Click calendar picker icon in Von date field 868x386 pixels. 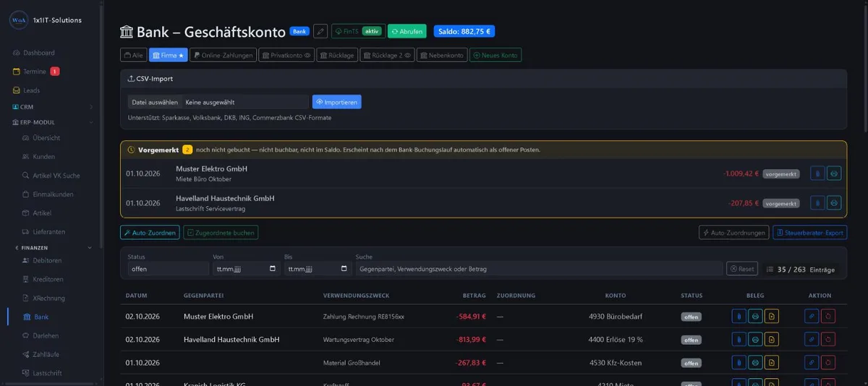(273, 269)
